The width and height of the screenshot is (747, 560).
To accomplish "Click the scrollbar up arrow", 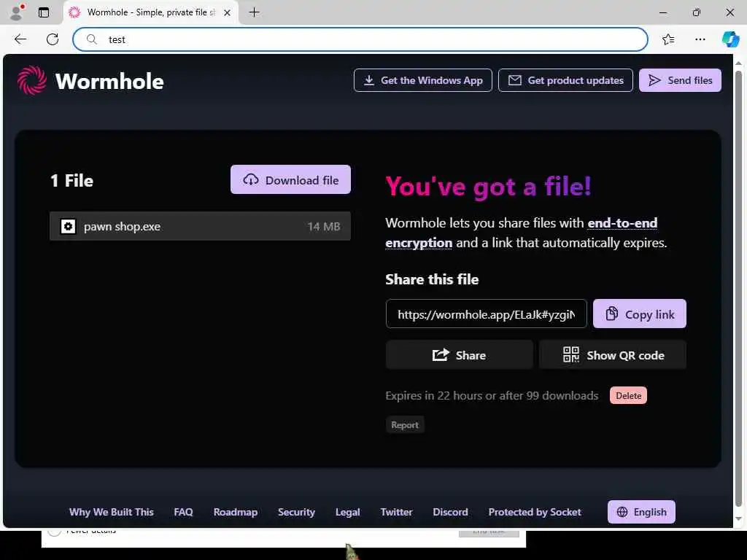I will pos(738,63).
